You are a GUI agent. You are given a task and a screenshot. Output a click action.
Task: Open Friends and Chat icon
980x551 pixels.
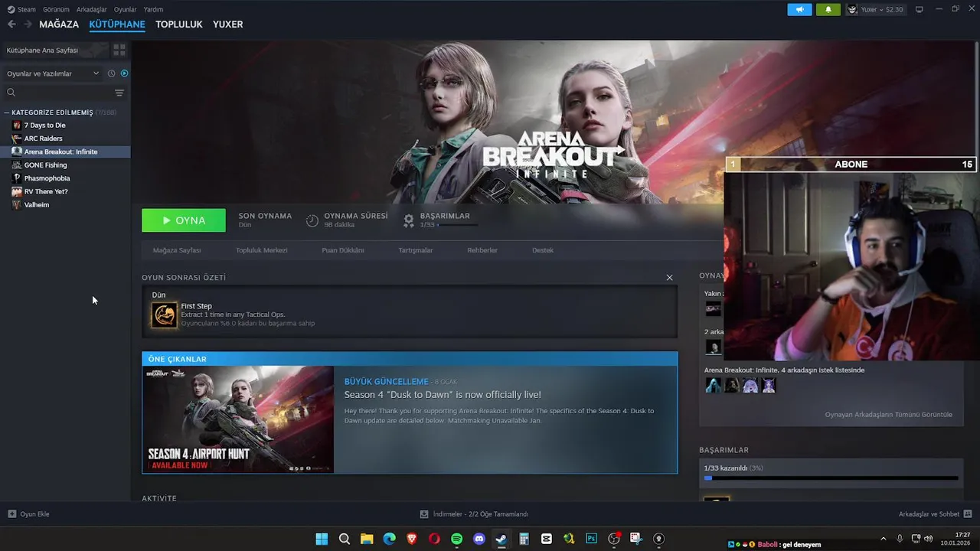(968, 514)
